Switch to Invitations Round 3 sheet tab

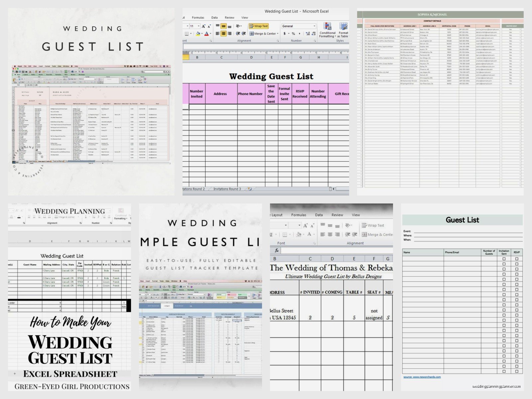click(227, 189)
